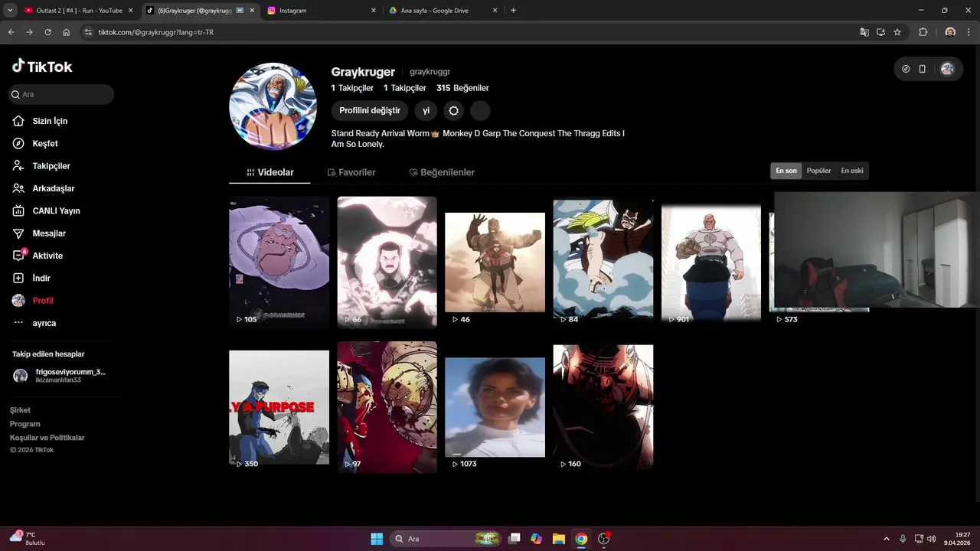This screenshot has width=980, height=551.
Task: Open a new browser tab
Action: pos(513,11)
